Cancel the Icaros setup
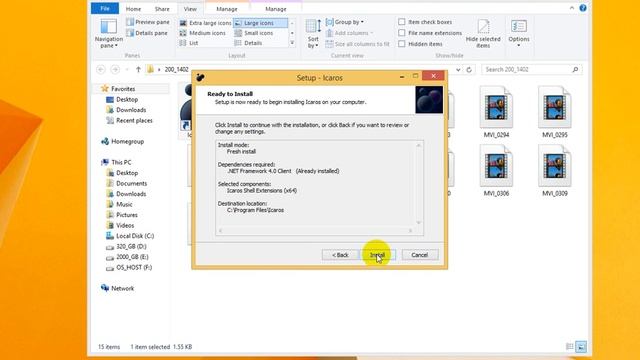The width and height of the screenshot is (640, 360). (420, 255)
